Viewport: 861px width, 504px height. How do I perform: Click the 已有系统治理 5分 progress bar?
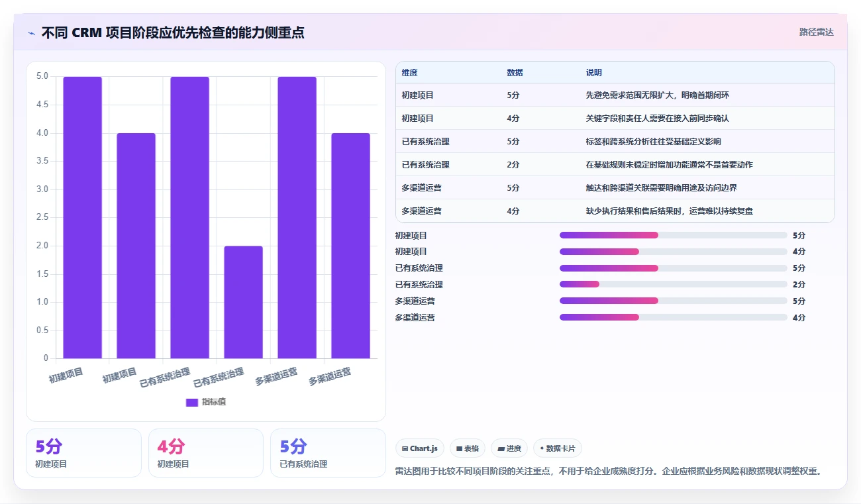click(673, 268)
